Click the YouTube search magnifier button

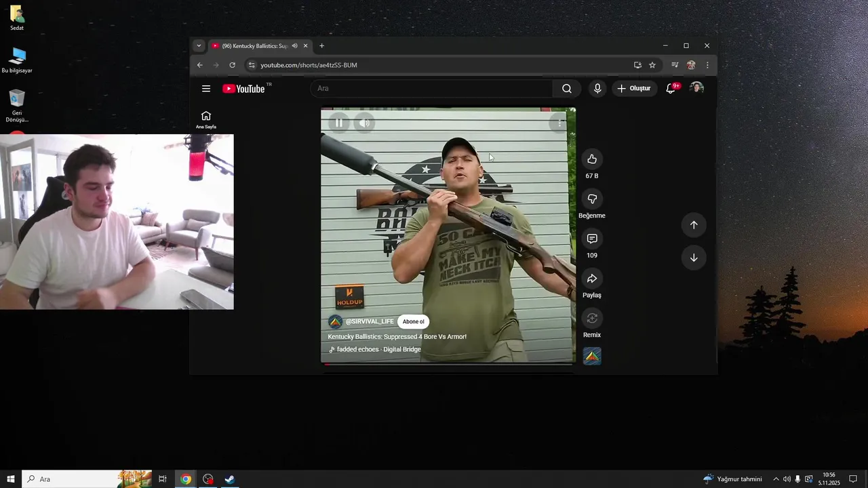(567, 89)
